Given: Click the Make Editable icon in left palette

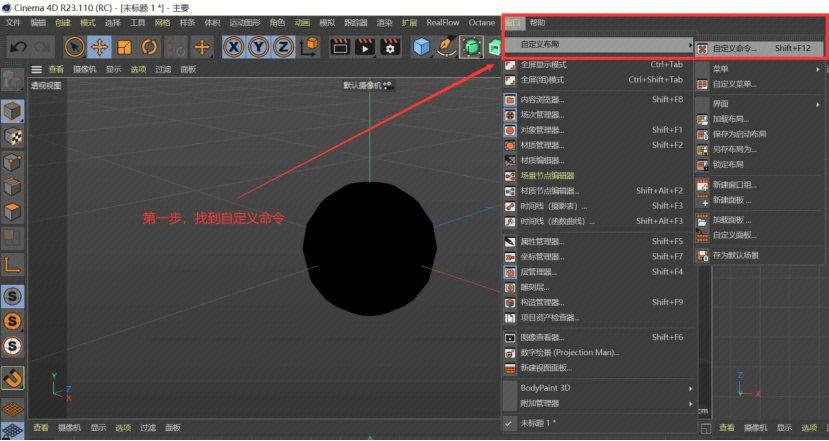Looking at the screenshot, I should click(12, 80).
